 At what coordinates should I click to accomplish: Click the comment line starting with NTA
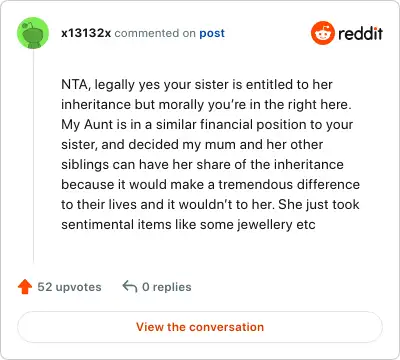click(x=197, y=85)
